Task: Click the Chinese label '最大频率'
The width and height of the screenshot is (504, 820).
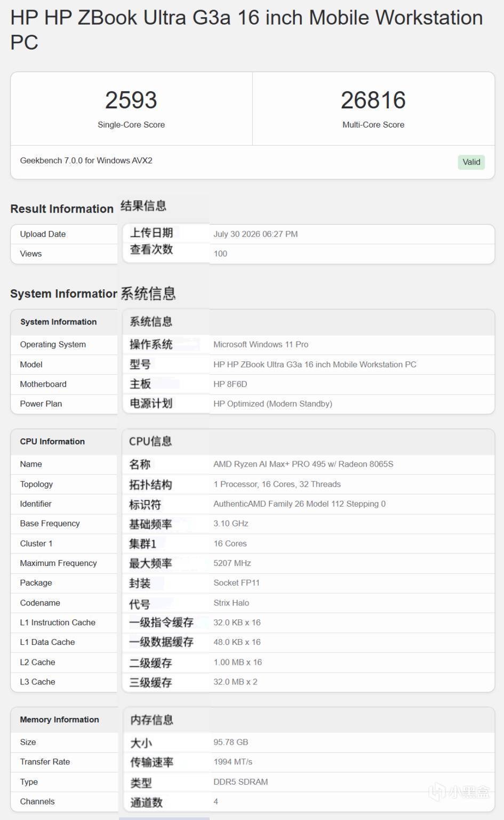Action: pyautogui.click(x=150, y=563)
